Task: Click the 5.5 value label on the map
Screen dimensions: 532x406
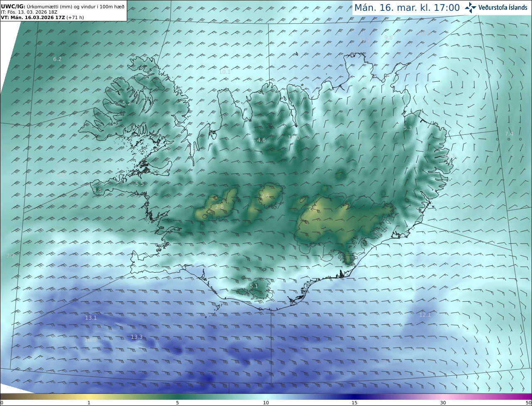Action: pyautogui.click(x=140, y=183)
